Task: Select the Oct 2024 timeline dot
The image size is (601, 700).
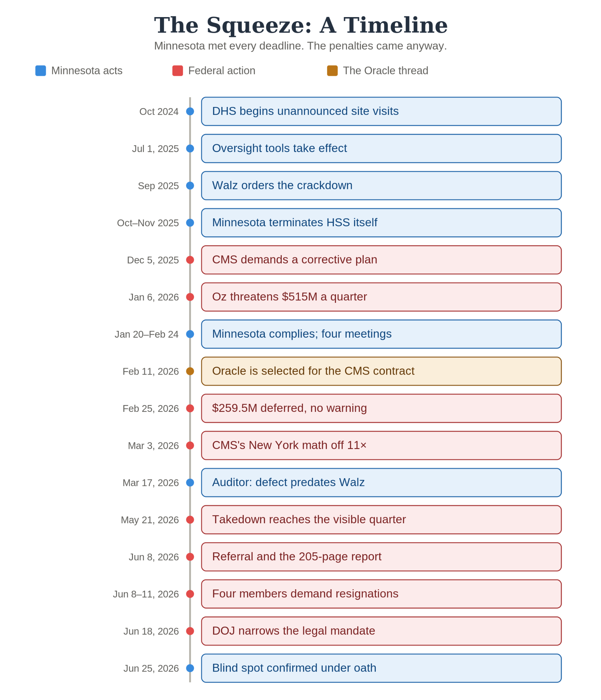Action: click(x=190, y=111)
